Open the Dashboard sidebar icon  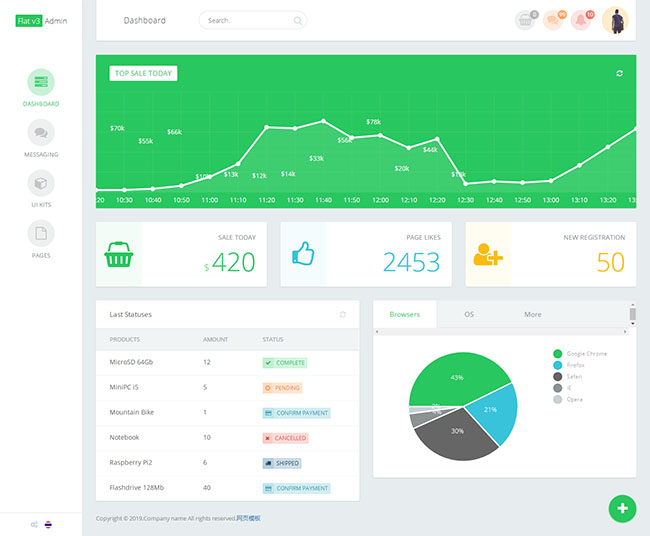point(41,82)
